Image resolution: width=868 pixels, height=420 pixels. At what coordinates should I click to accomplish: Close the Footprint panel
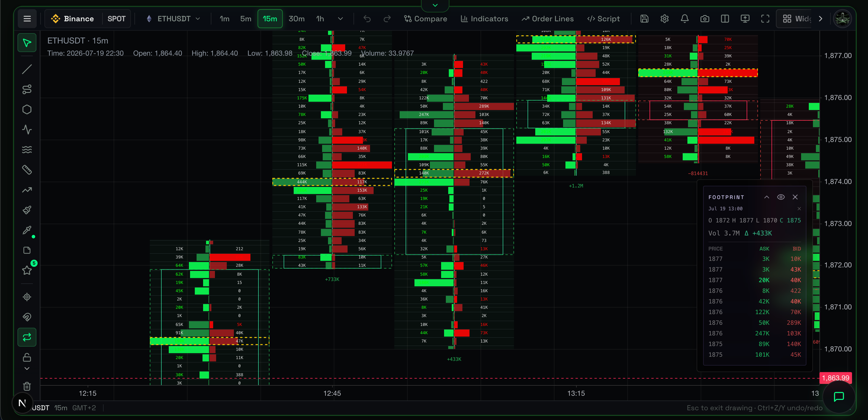[795, 197]
